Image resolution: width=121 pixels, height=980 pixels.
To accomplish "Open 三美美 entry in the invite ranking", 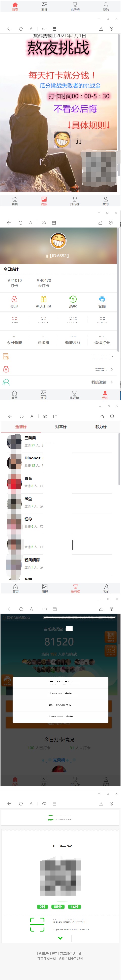I will pos(30,438).
